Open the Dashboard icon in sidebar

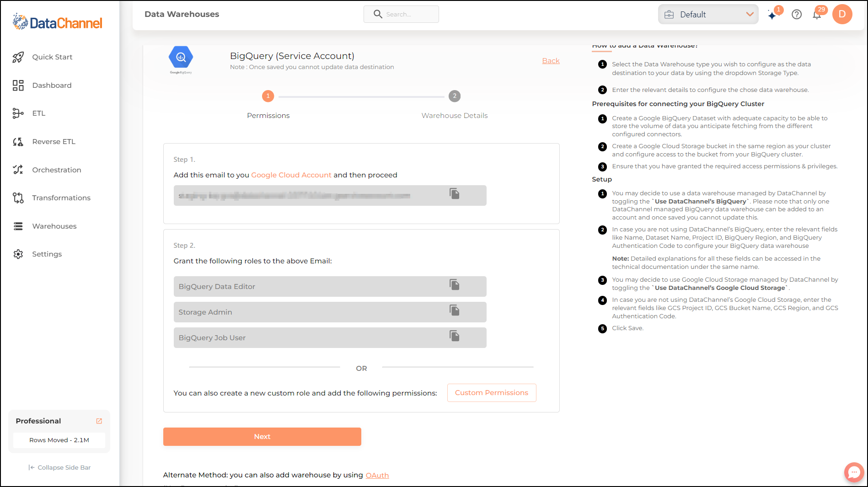click(x=18, y=86)
